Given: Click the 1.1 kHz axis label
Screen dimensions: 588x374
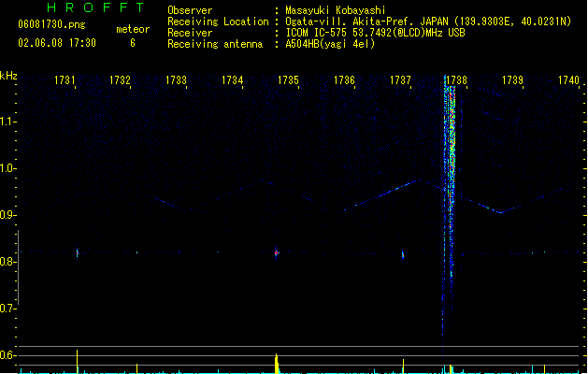Looking at the screenshot, I should tap(7, 122).
